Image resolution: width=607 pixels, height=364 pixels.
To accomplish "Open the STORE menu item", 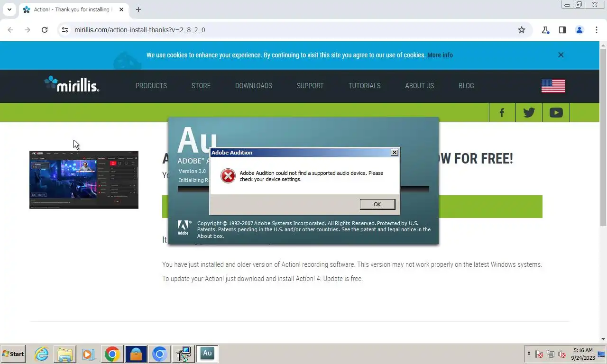I will pos(201,86).
